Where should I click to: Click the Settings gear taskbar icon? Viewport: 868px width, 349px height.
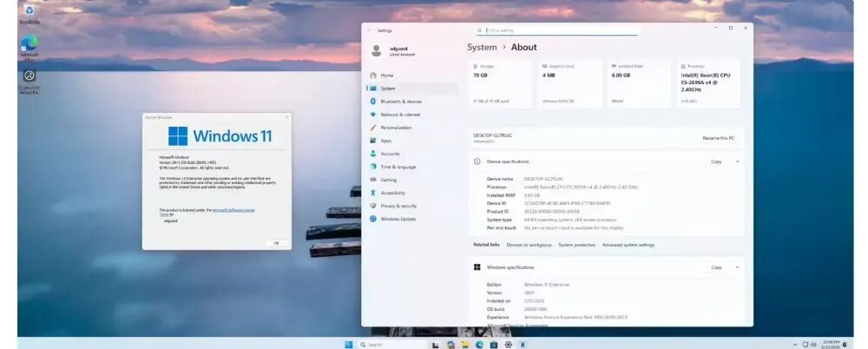(508, 345)
